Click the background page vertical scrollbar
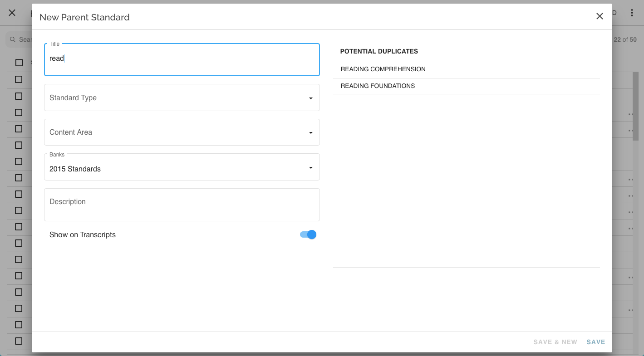This screenshot has width=644, height=356. coord(635,106)
